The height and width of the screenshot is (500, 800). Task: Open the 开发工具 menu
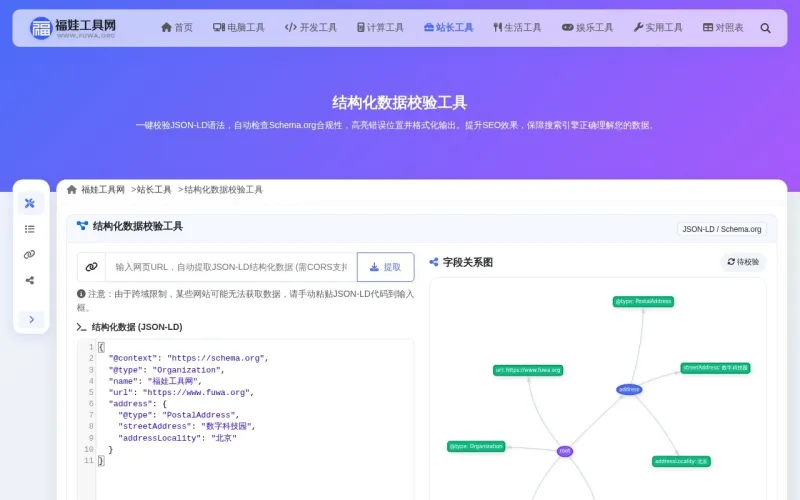311,28
